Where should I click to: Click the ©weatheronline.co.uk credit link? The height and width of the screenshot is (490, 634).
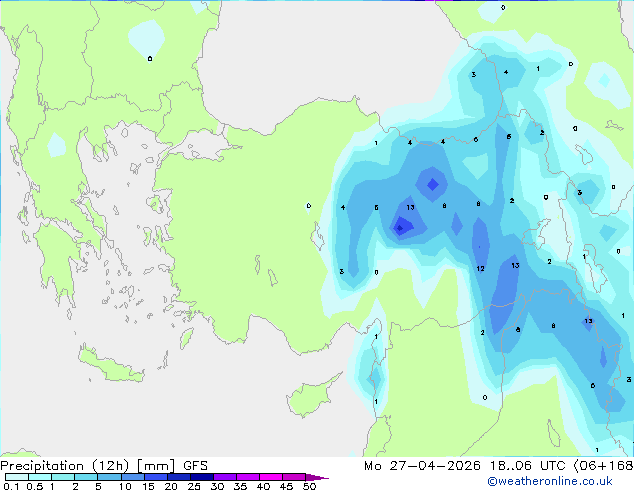pyautogui.click(x=550, y=481)
